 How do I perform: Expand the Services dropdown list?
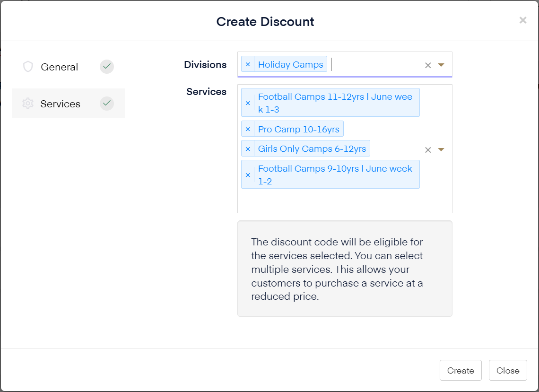441,149
